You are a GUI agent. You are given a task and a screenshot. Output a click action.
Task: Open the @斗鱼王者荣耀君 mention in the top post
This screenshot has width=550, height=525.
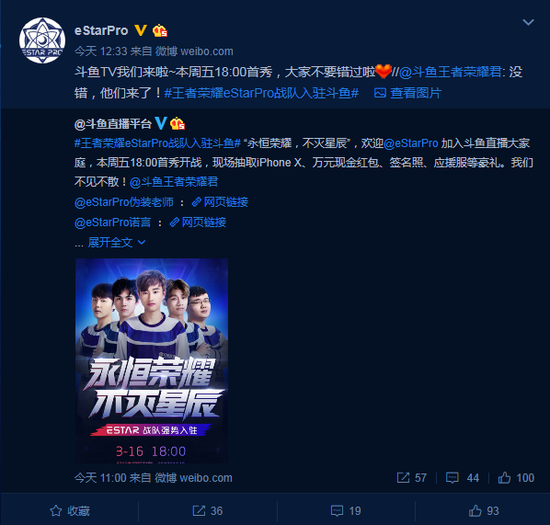point(450,72)
